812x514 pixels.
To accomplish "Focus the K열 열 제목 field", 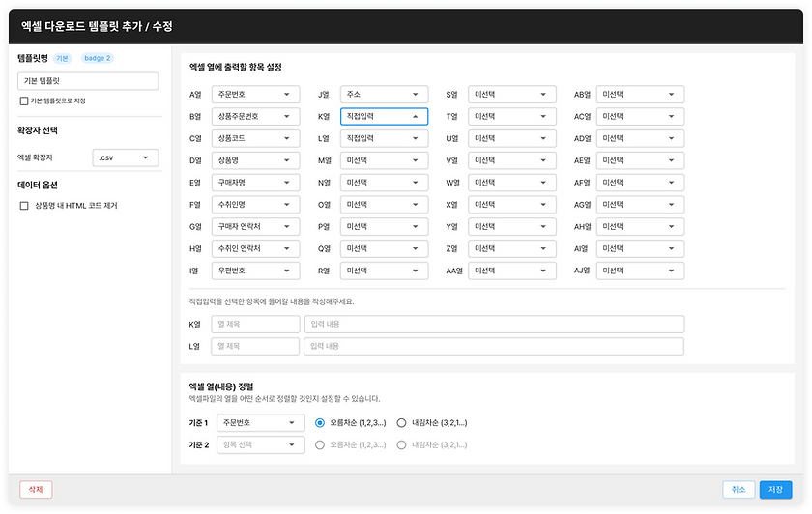I will 256,324.
